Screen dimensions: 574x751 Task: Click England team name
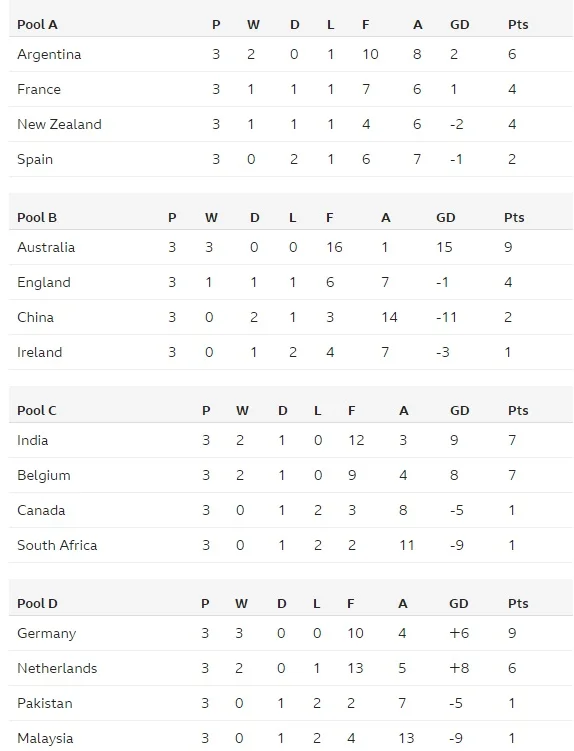(x=44, y=282)
